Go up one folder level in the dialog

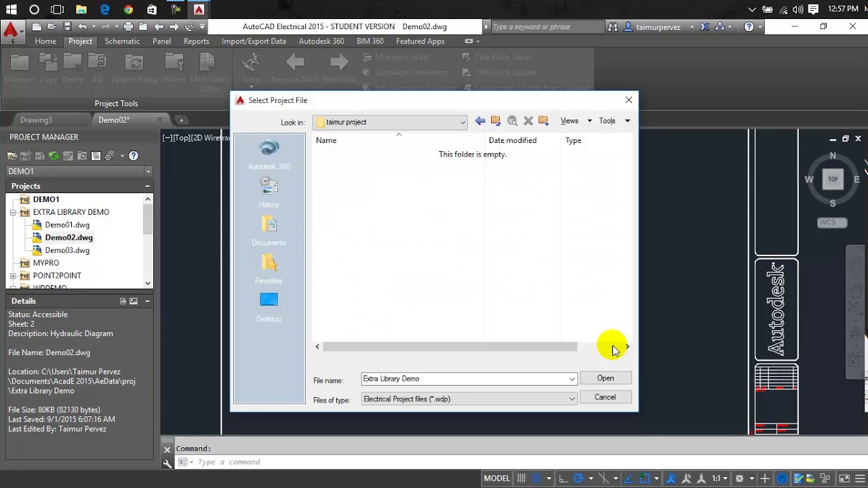(x=496, y=121)
